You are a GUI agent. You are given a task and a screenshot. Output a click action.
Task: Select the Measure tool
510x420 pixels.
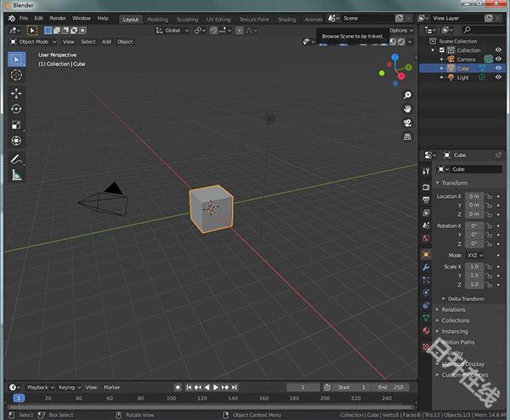tap(16, 175)
